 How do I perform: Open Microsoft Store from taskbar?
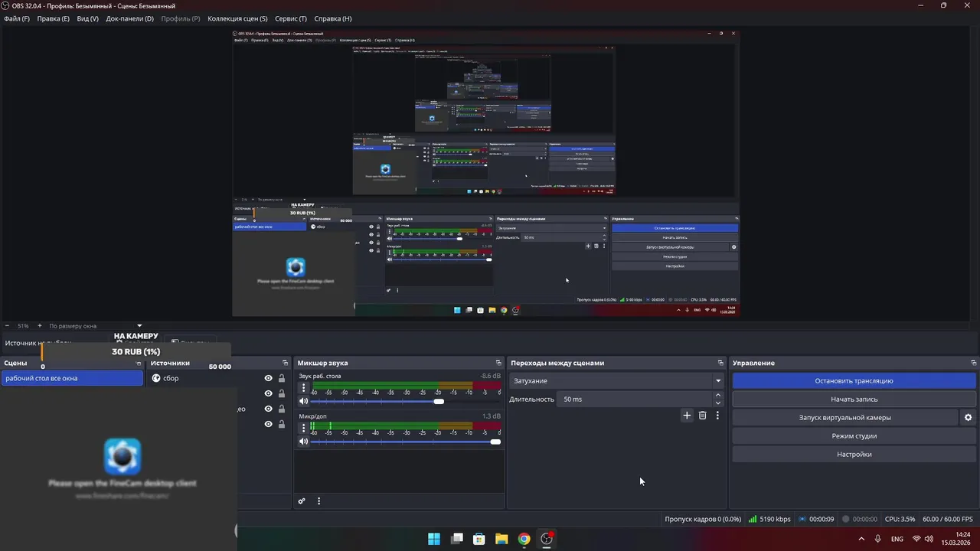click(479, 539)
